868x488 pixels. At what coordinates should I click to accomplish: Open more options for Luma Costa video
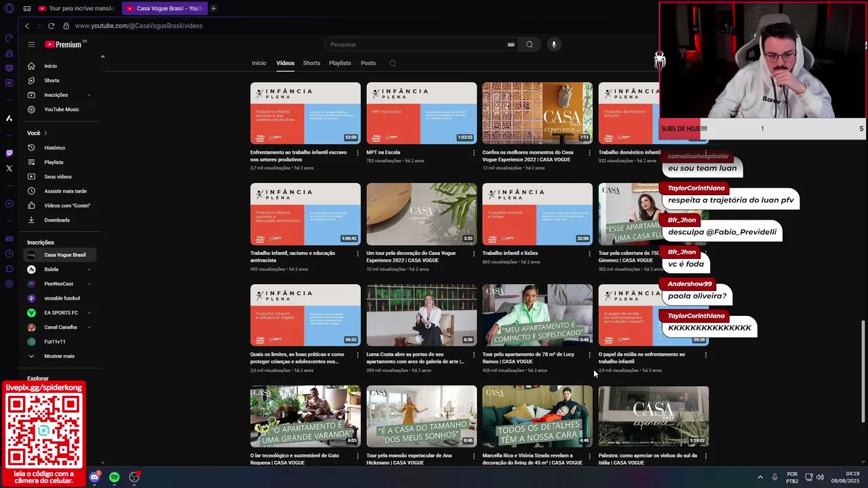point(473,354)
